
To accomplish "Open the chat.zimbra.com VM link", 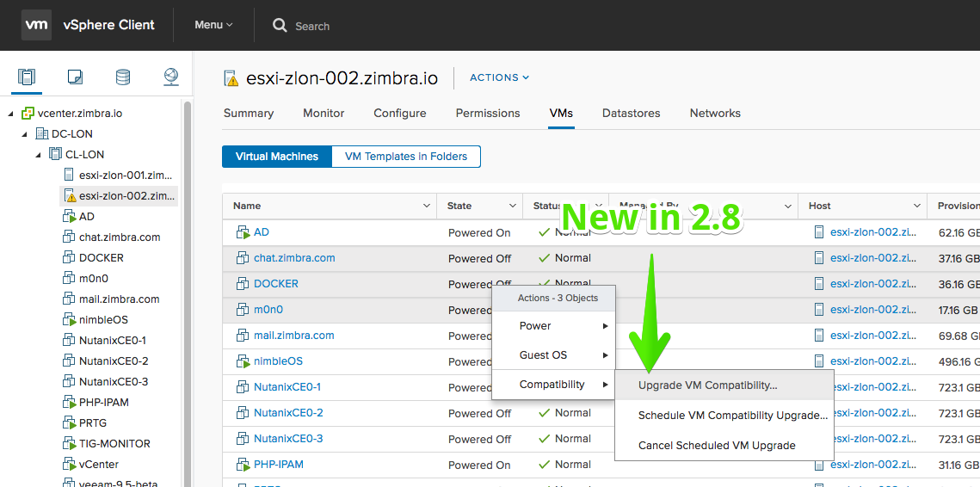I will coord(294,257).
